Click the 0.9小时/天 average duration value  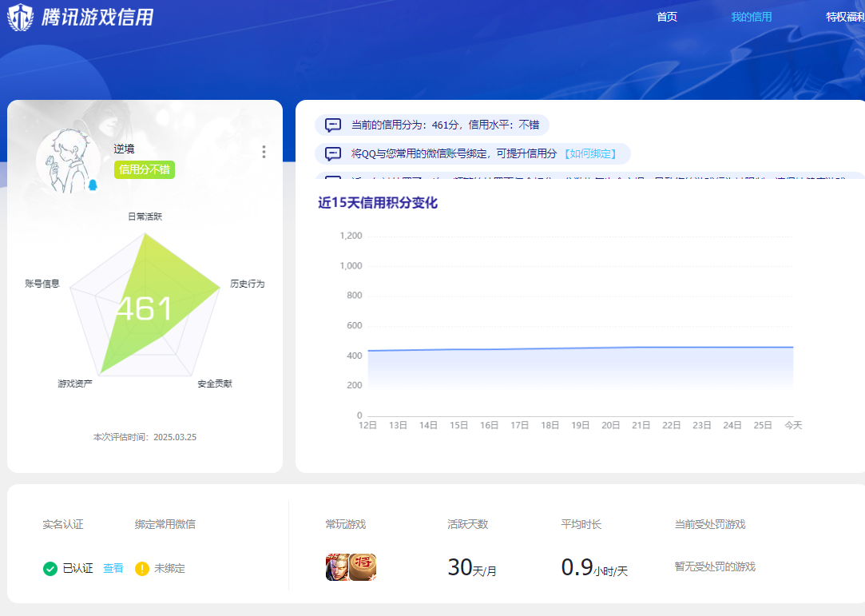[595, 567]
